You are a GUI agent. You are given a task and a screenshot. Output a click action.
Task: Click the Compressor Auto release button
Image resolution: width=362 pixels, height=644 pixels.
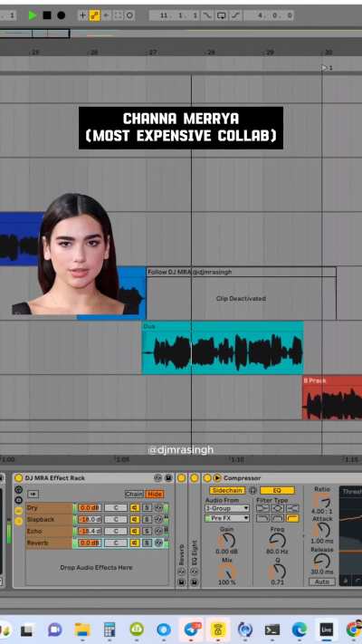[x=322, y=582]
